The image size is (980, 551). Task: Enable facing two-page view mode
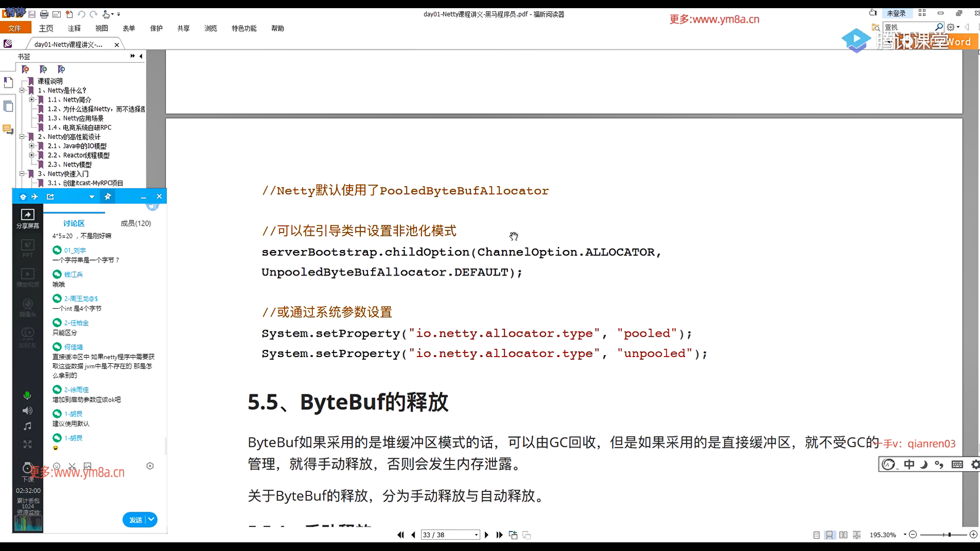tap(843, 535)
